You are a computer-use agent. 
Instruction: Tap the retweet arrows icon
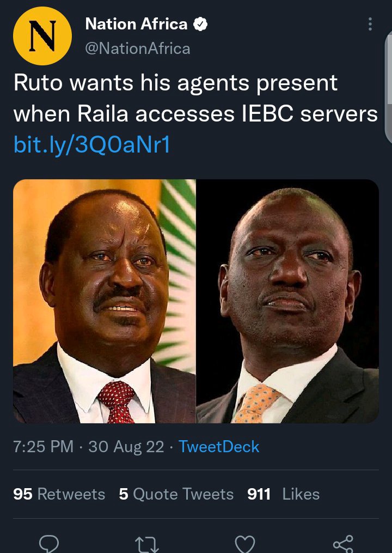(x=147, y=544)
